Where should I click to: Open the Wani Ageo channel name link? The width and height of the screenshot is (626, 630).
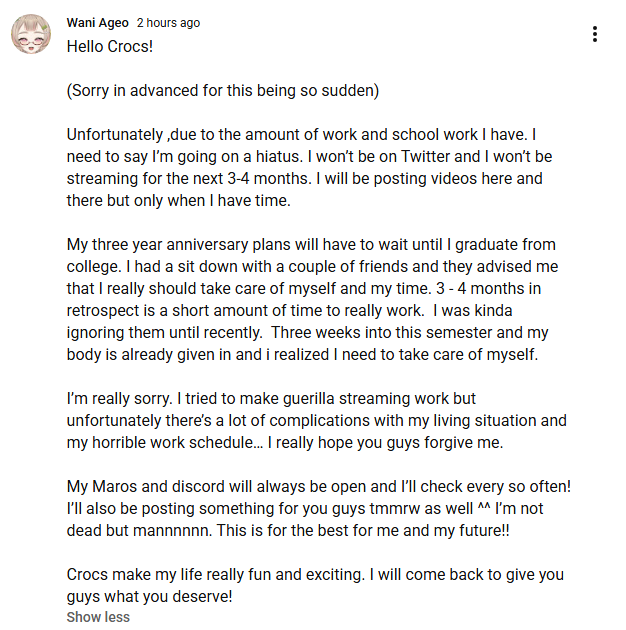pos(97,23)
